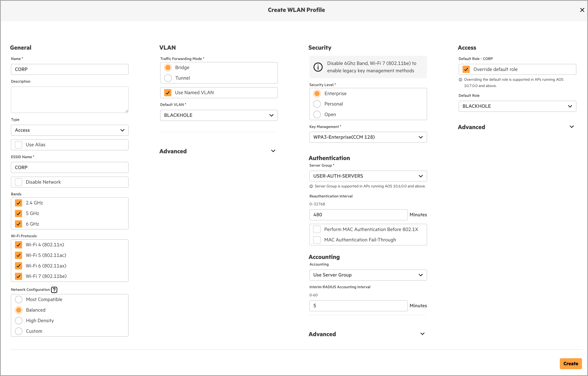The width and height of the screenshot is (588, 376).
Task: Uncheck Override default role
Action: tap(466, 69)
